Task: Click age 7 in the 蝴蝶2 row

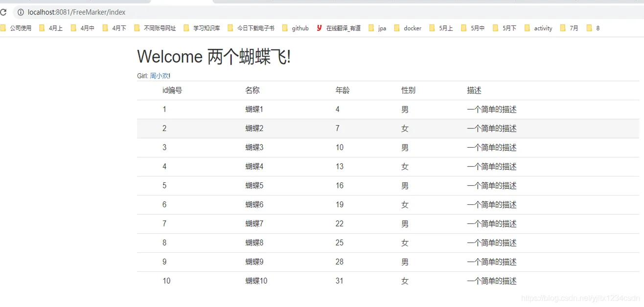Action: [x=338, y=129]
